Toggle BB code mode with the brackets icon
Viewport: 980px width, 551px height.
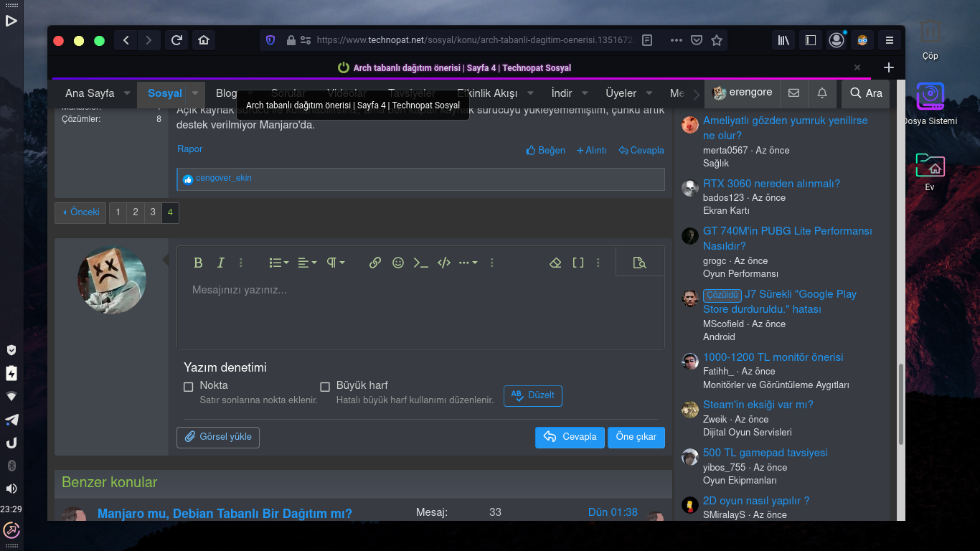pos(578,263)
